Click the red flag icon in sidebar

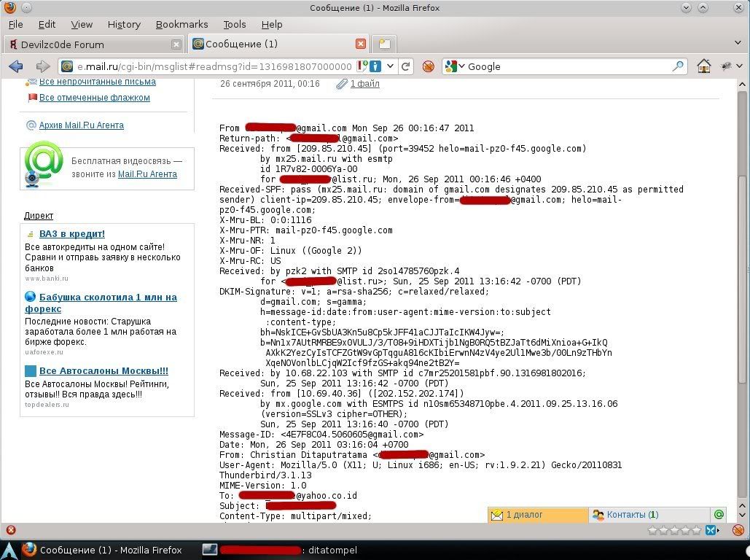pos(32,98)
